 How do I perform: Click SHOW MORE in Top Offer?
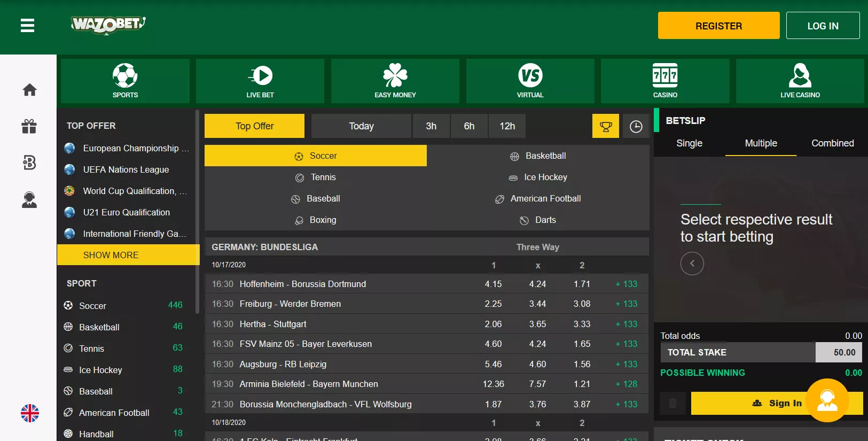point(128,255)
